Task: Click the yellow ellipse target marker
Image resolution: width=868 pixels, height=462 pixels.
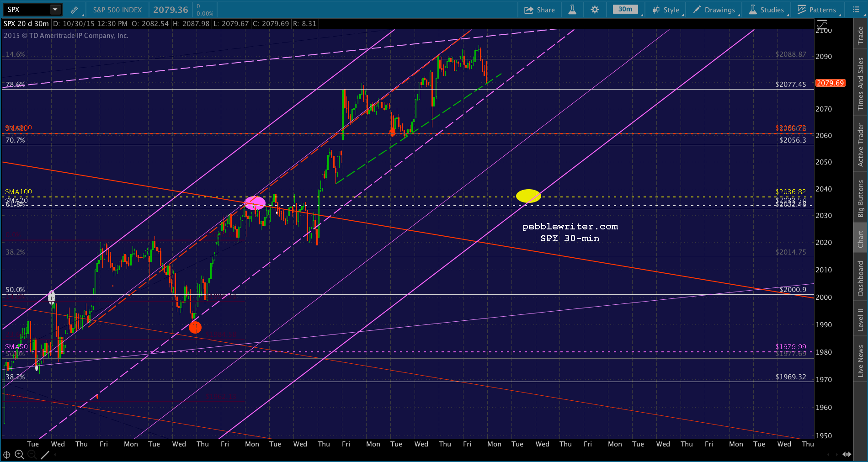Action: [x=528, y=196]
